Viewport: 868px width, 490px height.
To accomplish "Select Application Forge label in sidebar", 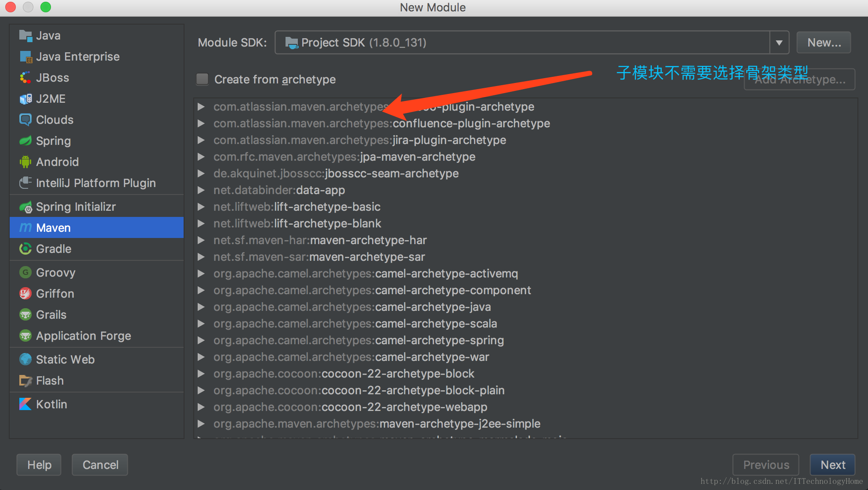I will (x=83, y=336).
